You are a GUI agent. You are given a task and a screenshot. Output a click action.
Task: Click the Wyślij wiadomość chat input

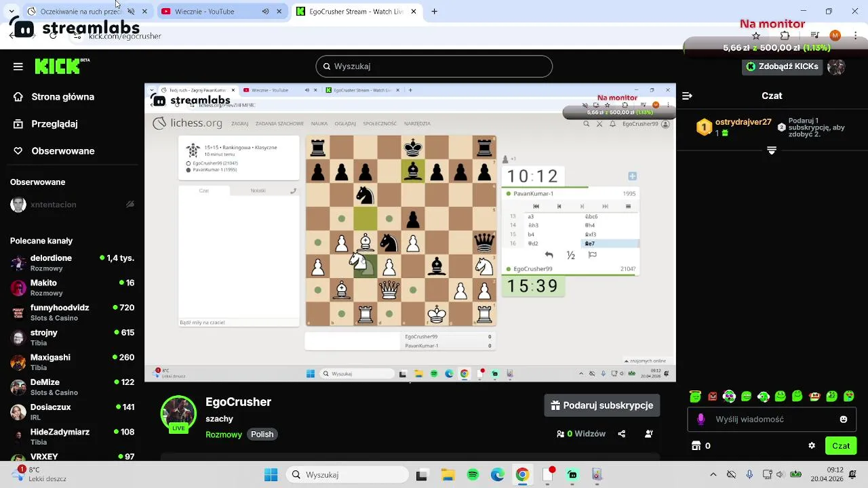tap(773, 420)
